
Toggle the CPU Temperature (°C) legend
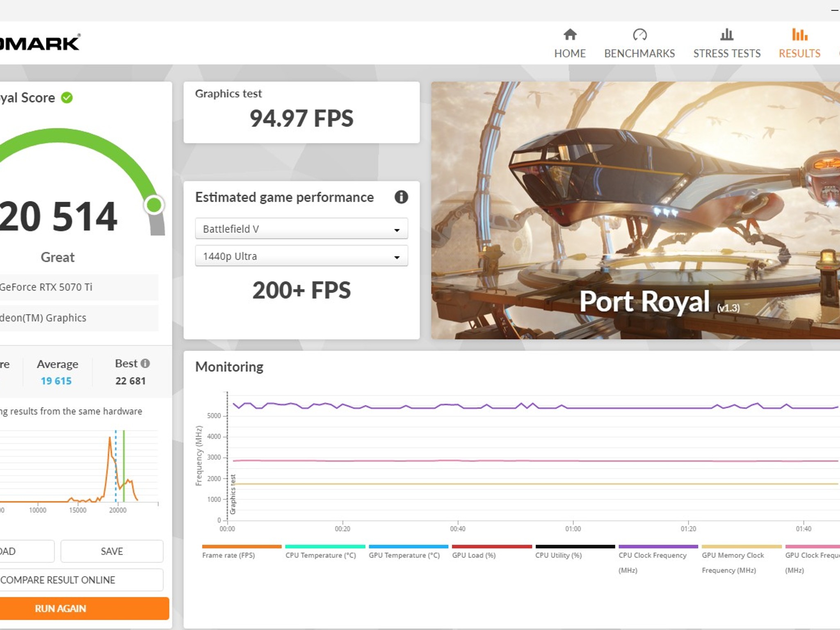point(325,552)
